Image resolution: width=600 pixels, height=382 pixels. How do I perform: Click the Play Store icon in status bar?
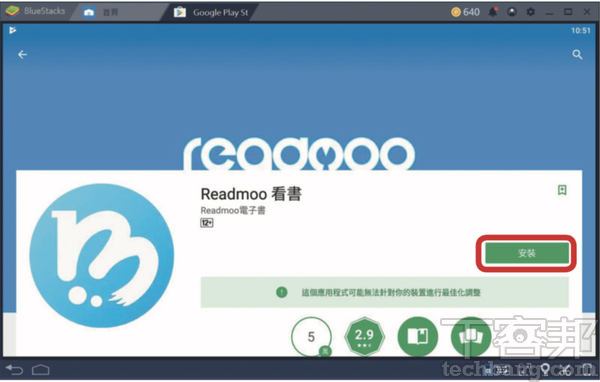coord(13,30)
